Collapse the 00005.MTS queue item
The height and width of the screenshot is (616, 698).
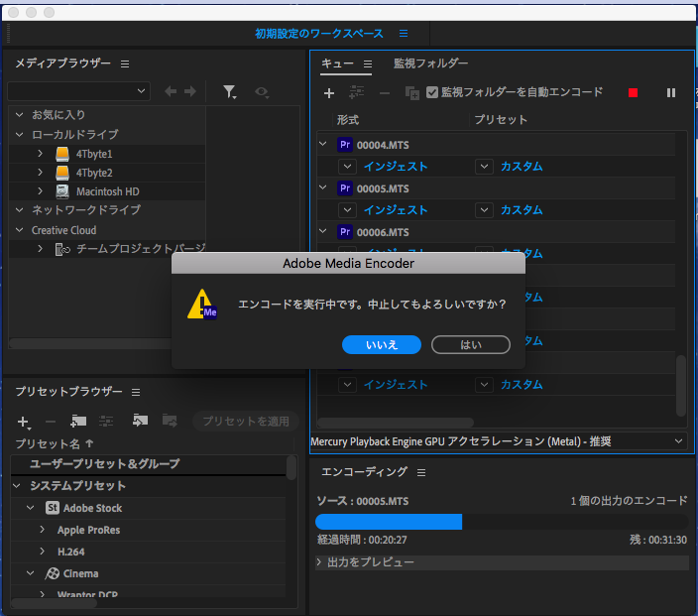point(323,187)
